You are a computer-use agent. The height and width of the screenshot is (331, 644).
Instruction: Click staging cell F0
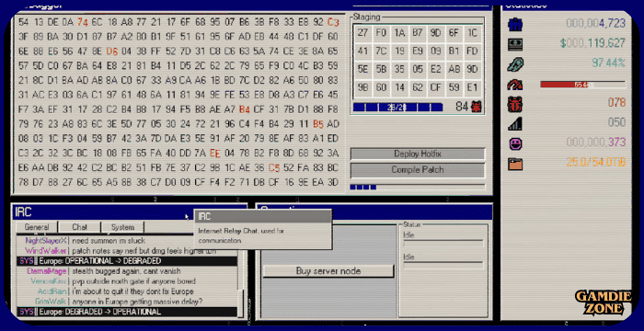(x=381, y=33)
